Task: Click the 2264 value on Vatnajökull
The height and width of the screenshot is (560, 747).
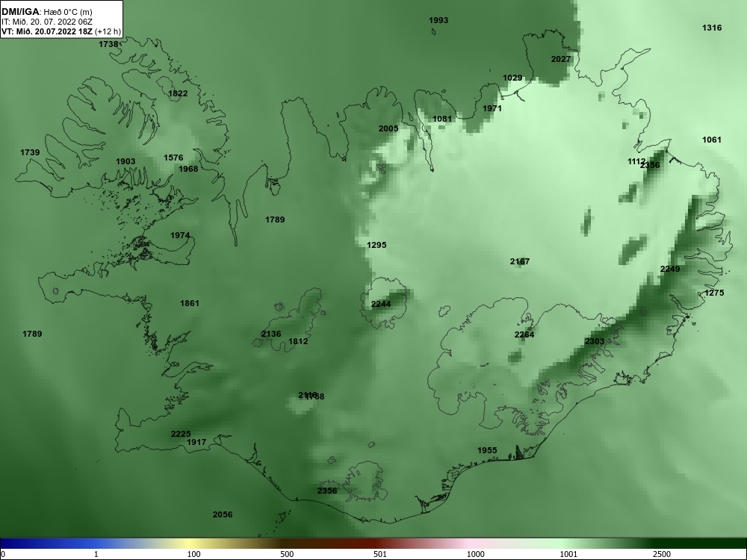Action: click(x=524, y=335)
